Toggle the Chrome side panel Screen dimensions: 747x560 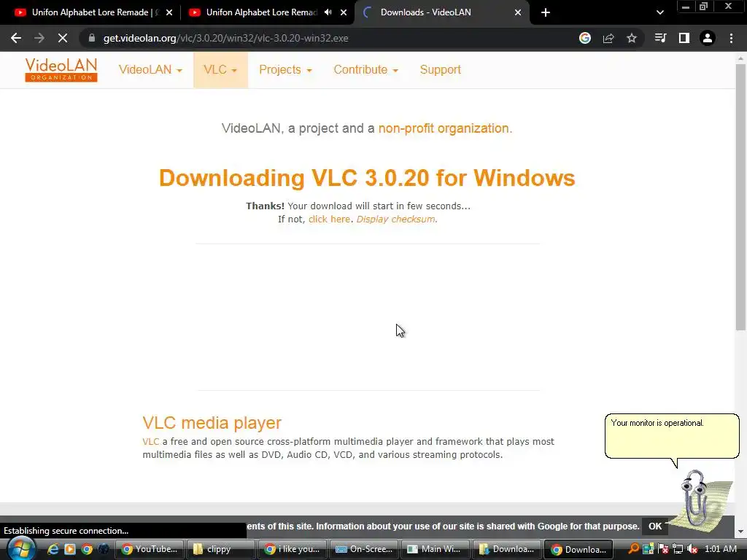[x=684, y=38]
